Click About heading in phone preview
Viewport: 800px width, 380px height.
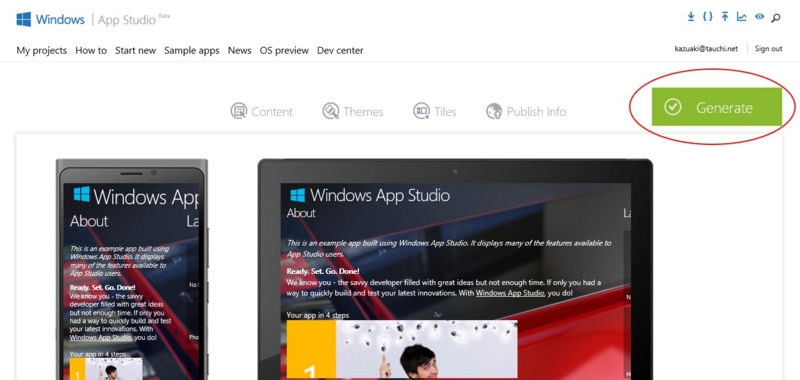89,221
